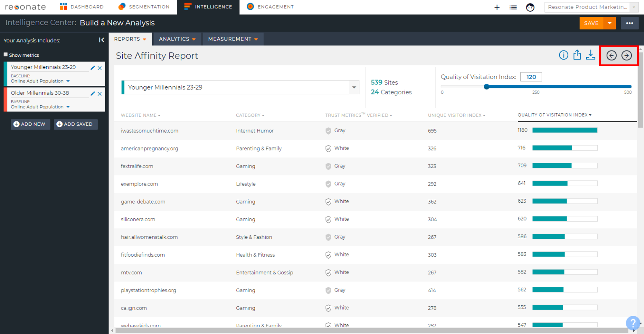Click the White shield icon for americanpregnancy.org
The height and width of the screenshot is (334, 644).
pos(328,148)
